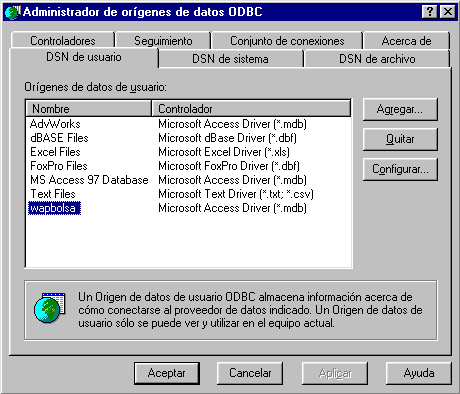Close the ODBC administrator dialog
The image size is (460, 394).
click(448, 12)
